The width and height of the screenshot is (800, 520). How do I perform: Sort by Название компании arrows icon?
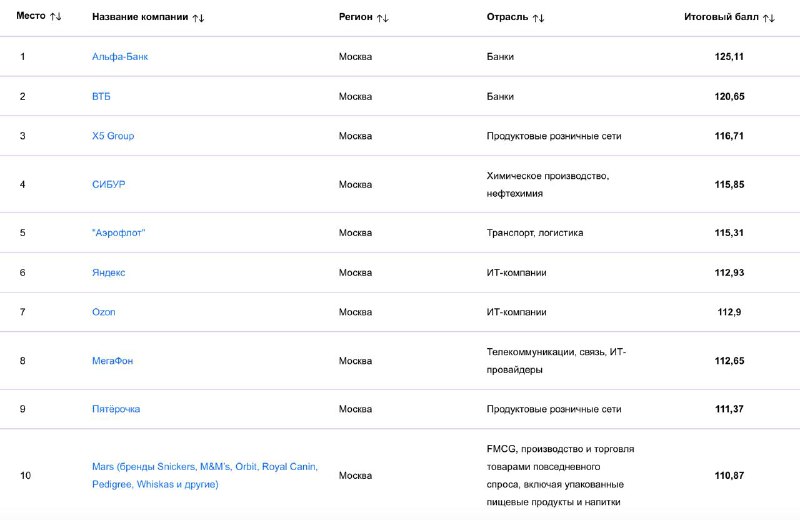pyautogui.click(x=198, y=18)
